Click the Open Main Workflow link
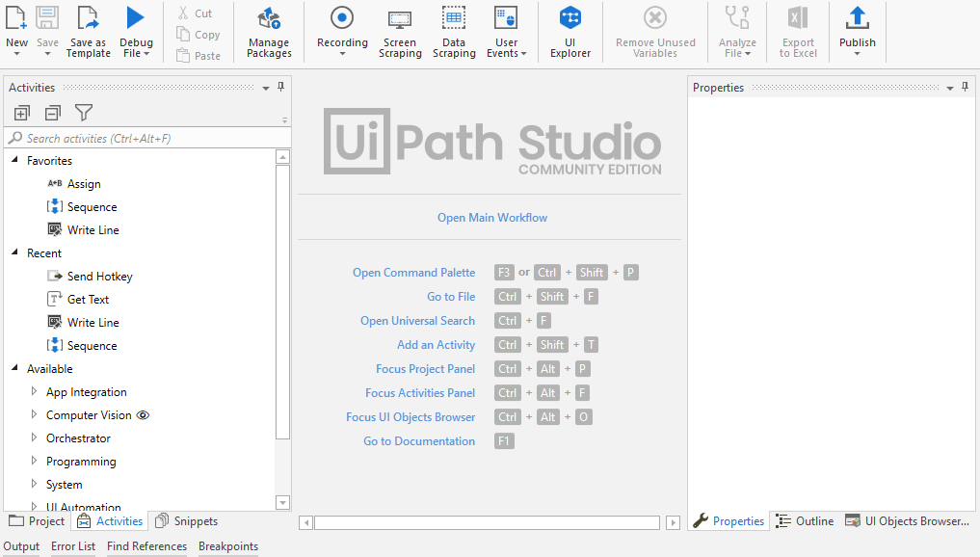This screenshot has width=980, height=557. tap(492, 218)
